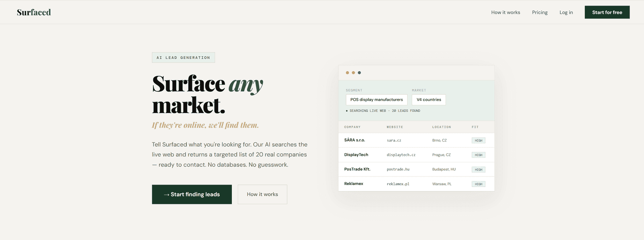The width and height of the screenshot is (644, 240).
Task: Click the HIGH badge for SÁRA s.r.o.
Action: coord(479,141)
